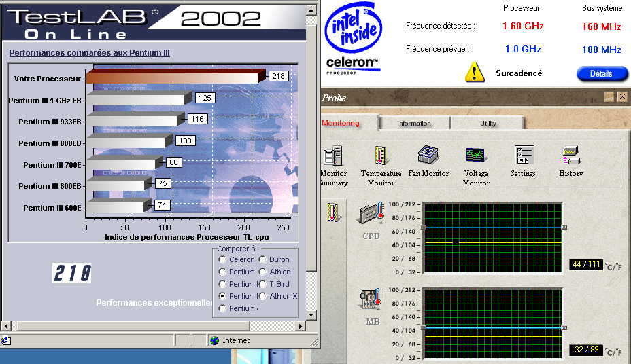Click the horizontal scrollbar left arrow
The image size is (631, 364).
[x=5, y=326]
